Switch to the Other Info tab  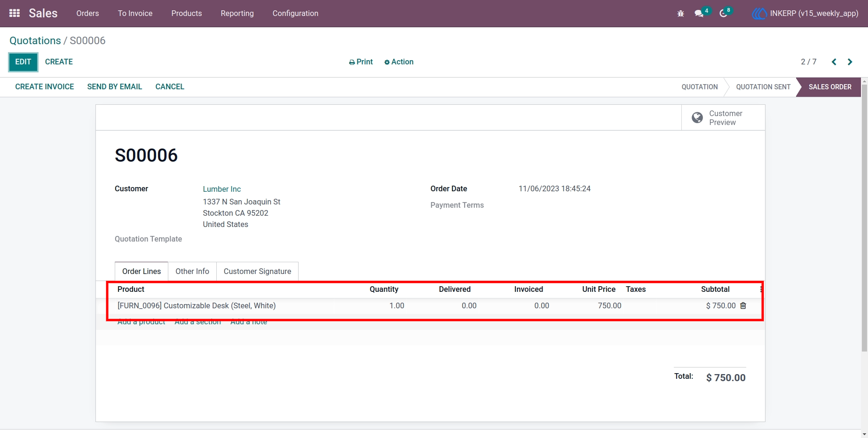[192, 271]
